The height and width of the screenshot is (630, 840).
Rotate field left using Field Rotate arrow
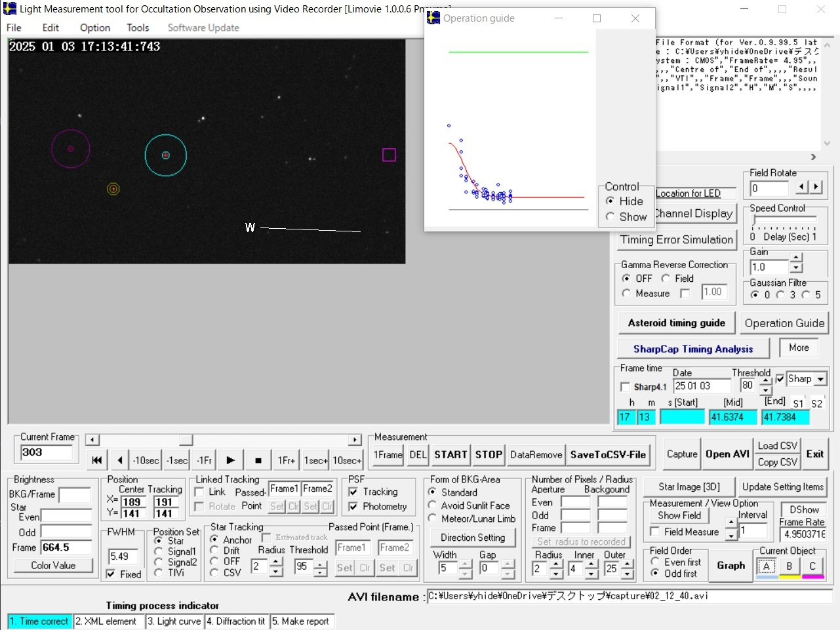pyautogui.click(x=802, y=187)
